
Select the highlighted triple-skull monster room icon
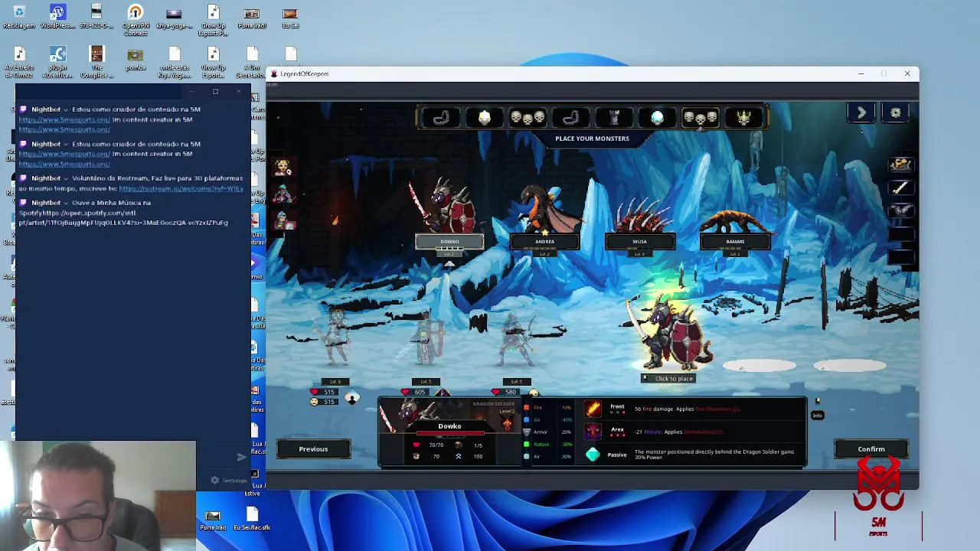(701, 117)
